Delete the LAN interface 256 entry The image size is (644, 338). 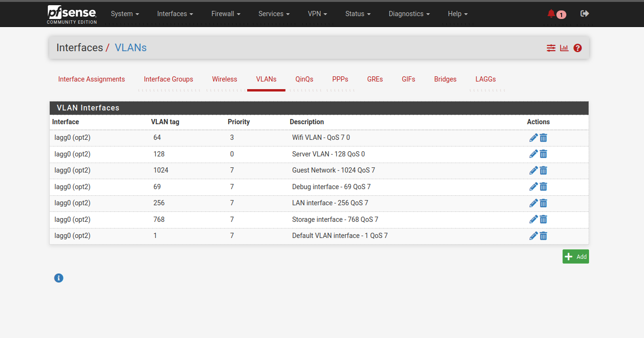pyautogui.click(x=544, y=203)
